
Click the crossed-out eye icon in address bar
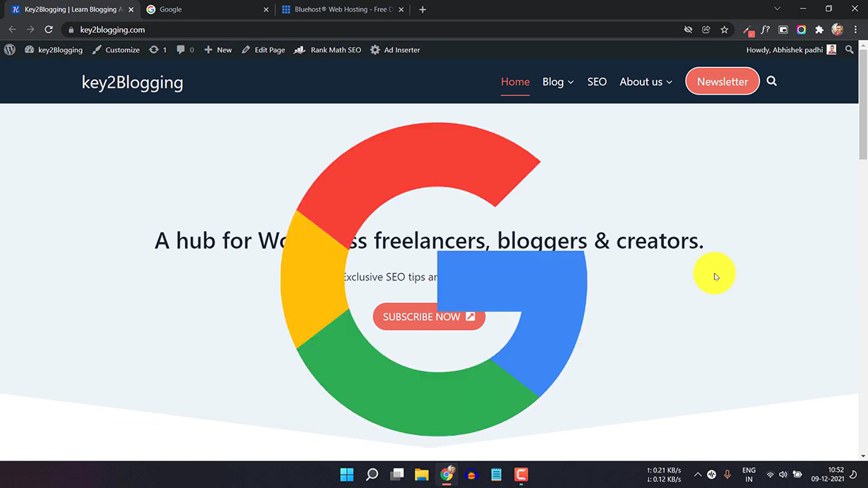[x=688, y=30]
